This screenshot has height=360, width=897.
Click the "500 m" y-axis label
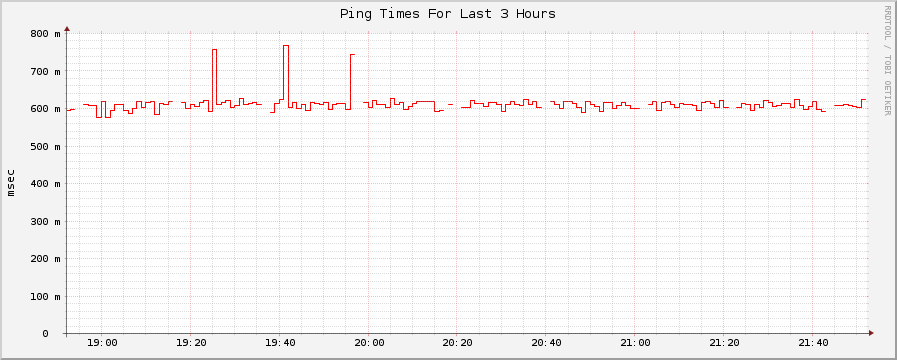(x=45, y=147)
